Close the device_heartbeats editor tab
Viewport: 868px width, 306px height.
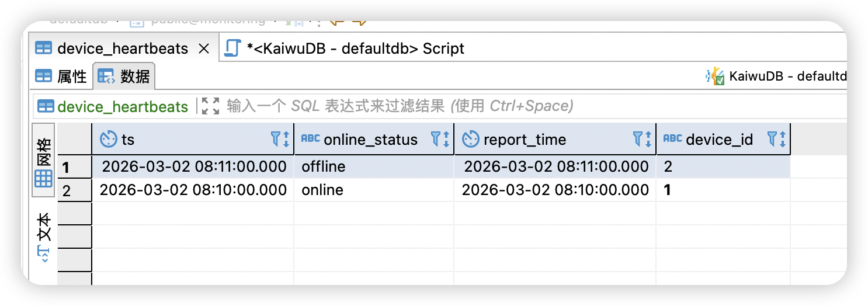pyautogui.click(x=204, y=48)
